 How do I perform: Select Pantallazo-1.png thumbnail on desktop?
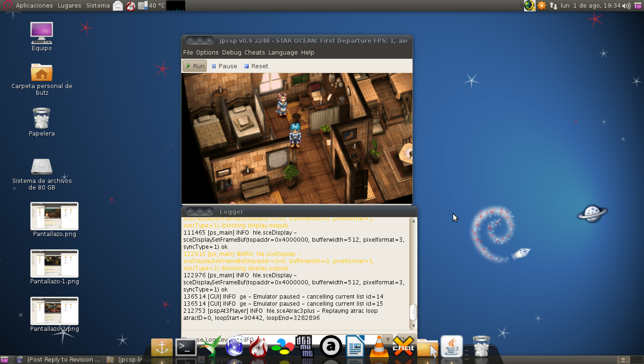(x=54, y=267)
